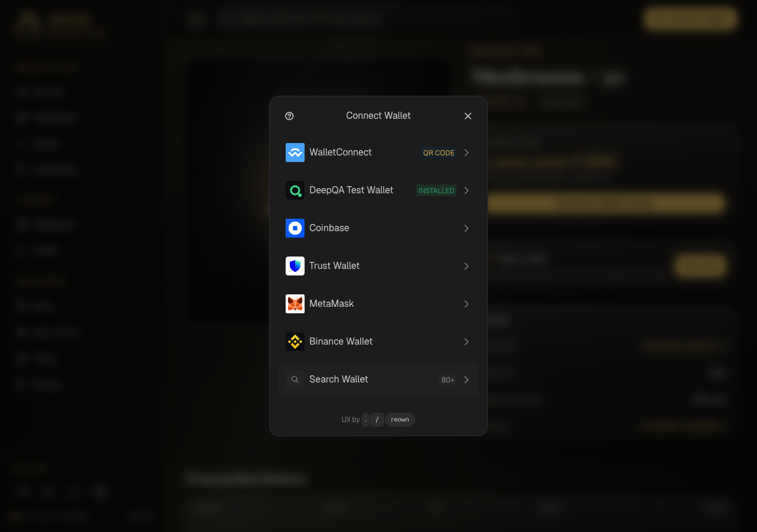Click the magnifier icon beside Search Wallet
The width and height of the screenshot is (757, 532).
(x=295, y=379)
